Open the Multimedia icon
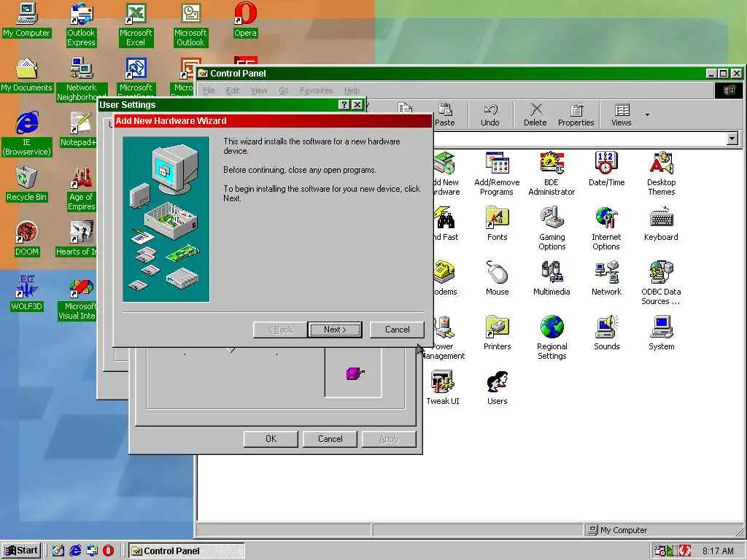Image resolution: width=747 pixels, height=560 pixels. coord(551,279)
